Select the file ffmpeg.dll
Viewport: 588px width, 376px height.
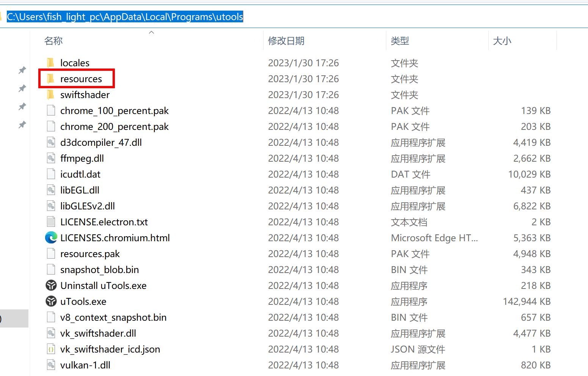(x=82, y=158)
